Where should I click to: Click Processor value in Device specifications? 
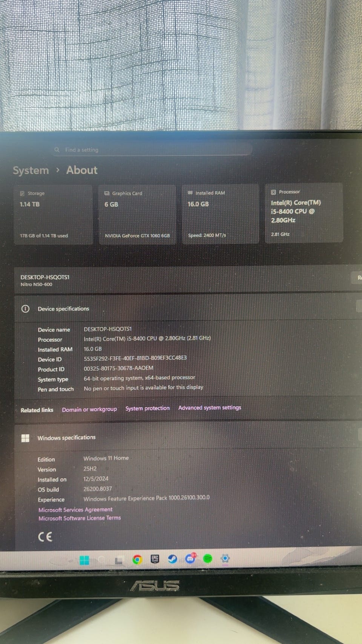pyautogui.click(x=147, y=338)
